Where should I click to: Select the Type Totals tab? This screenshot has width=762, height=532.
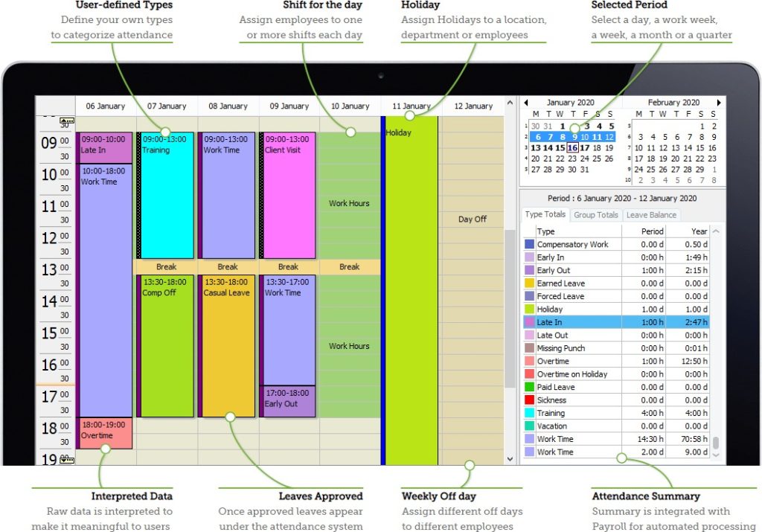coord(545,215)
